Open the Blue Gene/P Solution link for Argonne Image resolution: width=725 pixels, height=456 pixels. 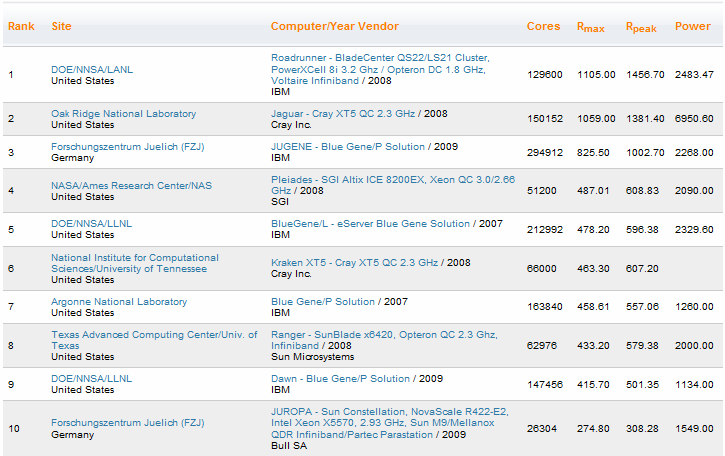(323, 302)
